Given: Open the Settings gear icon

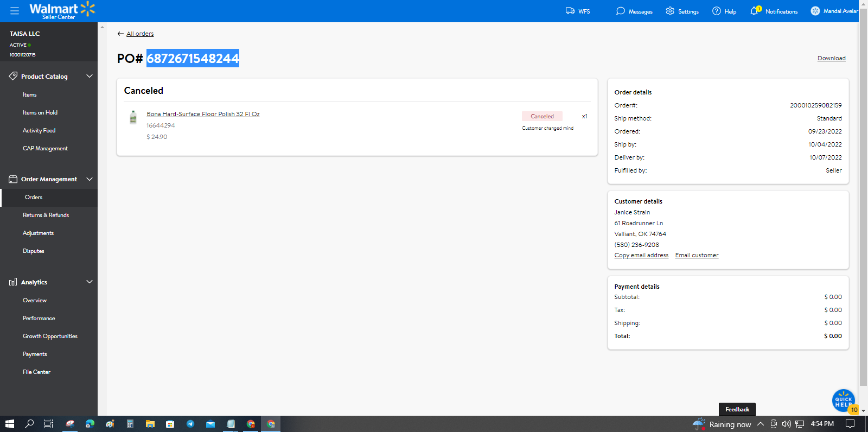Looking at the screenshot, I should coord(670,11).
